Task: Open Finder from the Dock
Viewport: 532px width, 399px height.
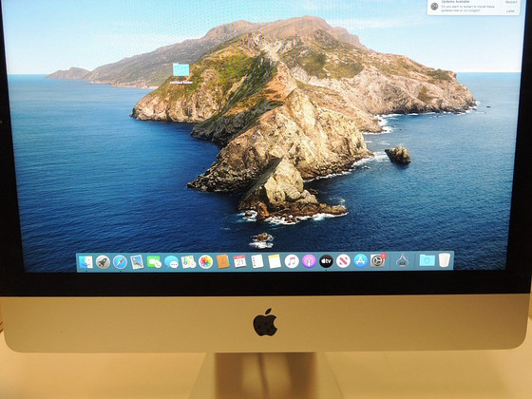Action: 85,262
